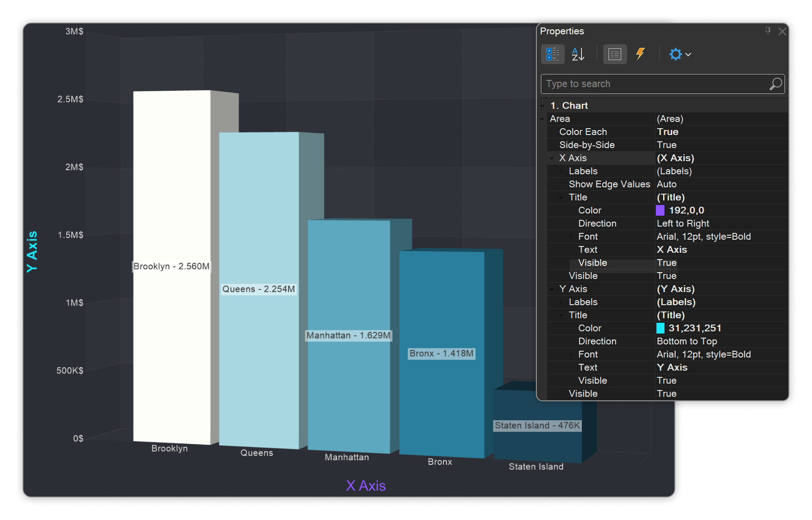
Task: Click the Staten Island - 476K bar label
Action: 537,426
